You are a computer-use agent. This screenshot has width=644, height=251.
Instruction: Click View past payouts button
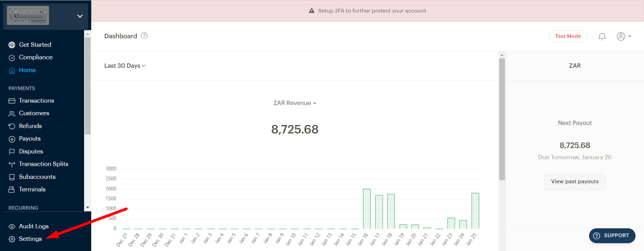[574, 182]
